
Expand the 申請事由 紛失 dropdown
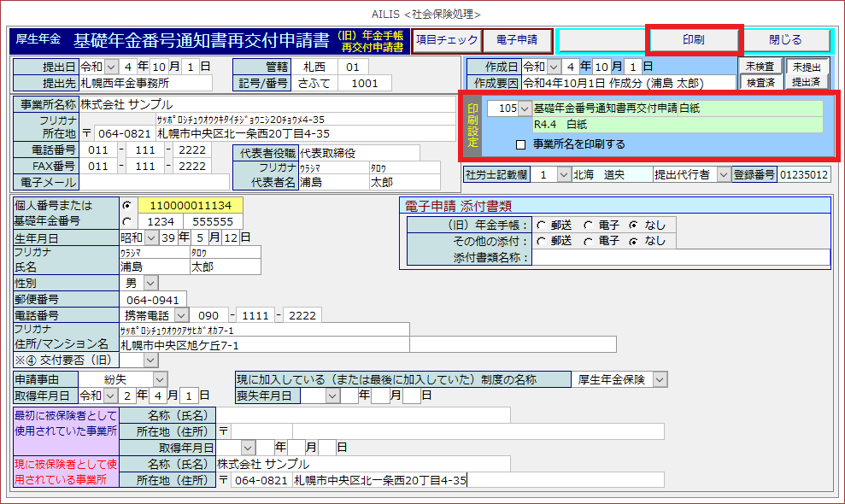coord(160,379)
